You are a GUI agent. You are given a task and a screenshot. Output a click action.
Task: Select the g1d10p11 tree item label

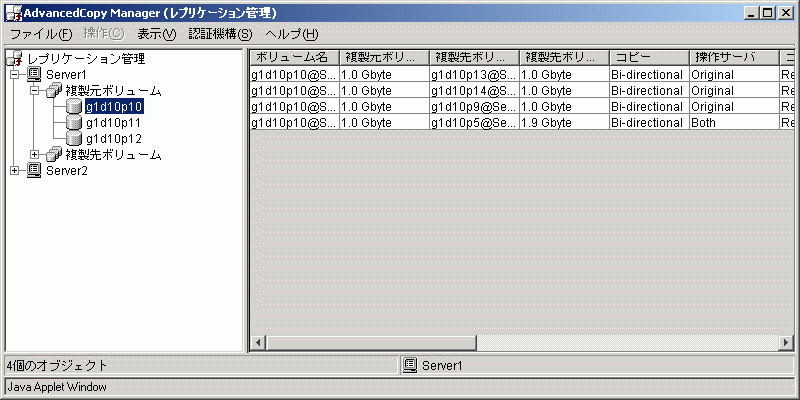tap(113, 123)
